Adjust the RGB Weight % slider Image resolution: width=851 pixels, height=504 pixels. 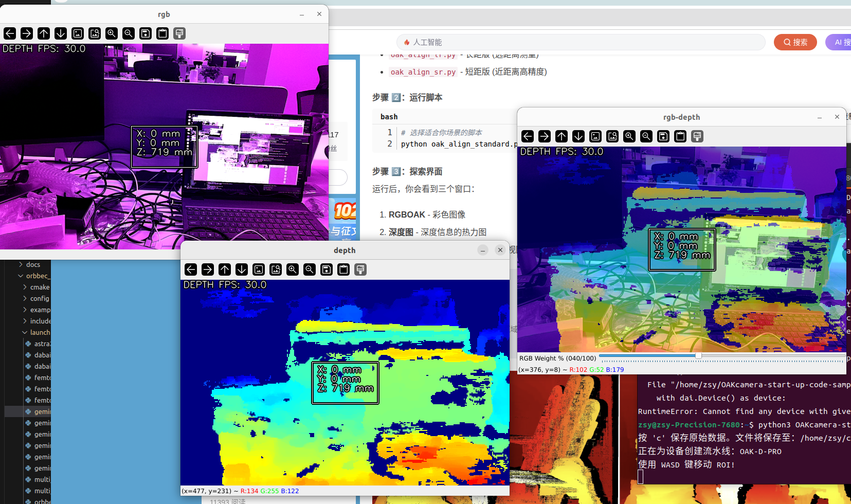(x=698, y=356)
